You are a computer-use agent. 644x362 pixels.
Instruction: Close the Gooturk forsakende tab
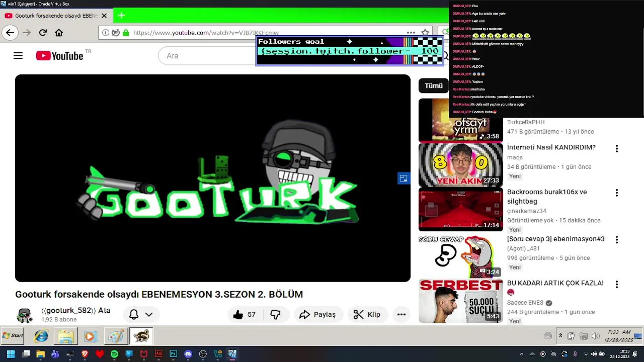pyautogui.click(x=104, y=16)
